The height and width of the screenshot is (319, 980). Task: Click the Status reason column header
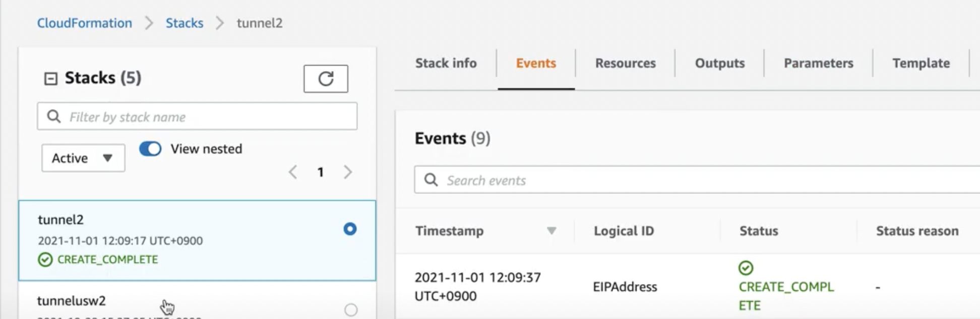coord(917,231)
